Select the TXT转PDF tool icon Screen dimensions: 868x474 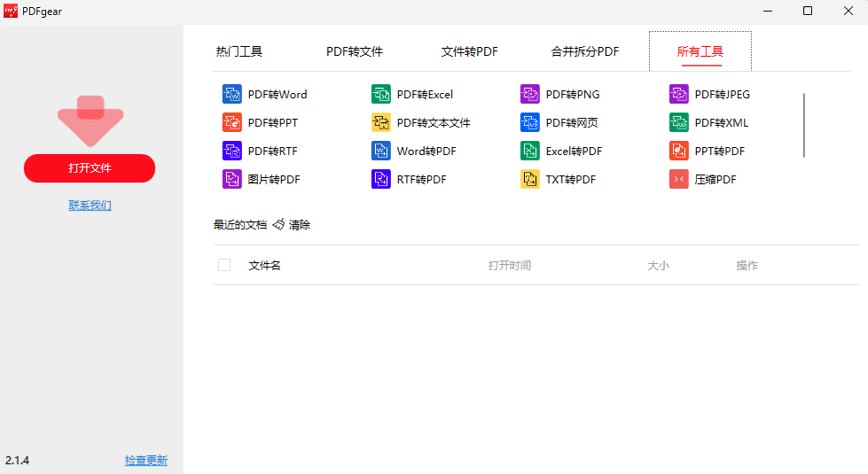coord(530,180)
